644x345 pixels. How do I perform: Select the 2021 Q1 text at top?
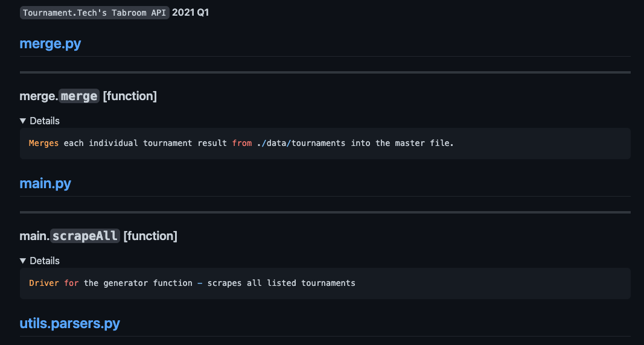click(190, 13)
